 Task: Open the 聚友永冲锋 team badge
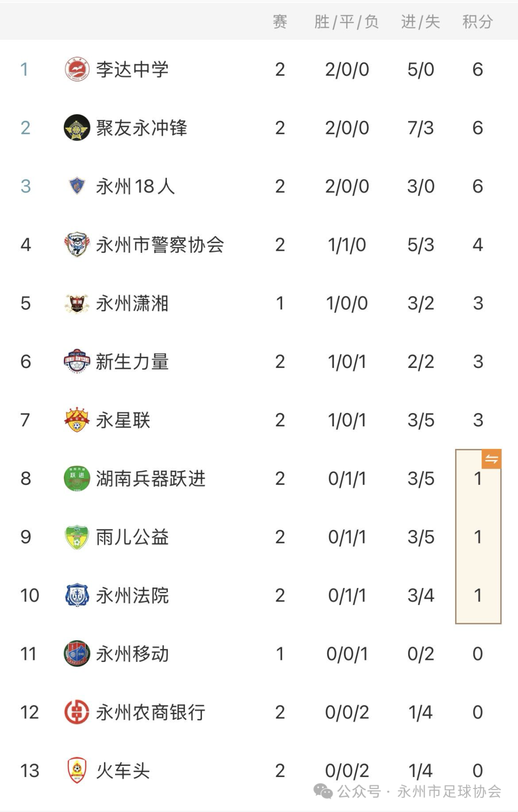77,128
